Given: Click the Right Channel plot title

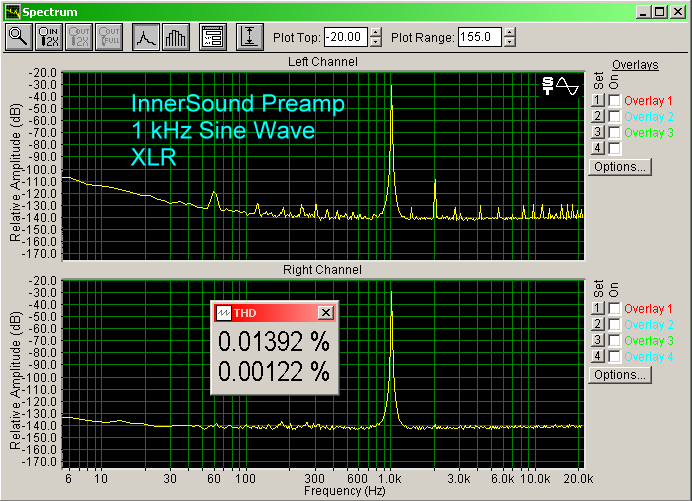Looking at the screenshot, I should pos(322,270).
